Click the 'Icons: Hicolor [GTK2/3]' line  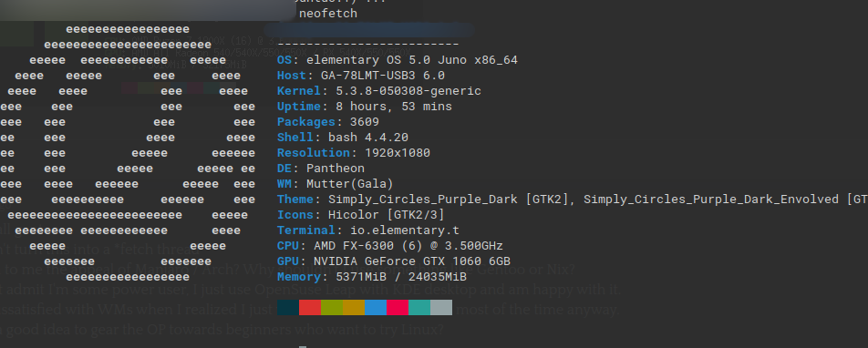(361, 215)
